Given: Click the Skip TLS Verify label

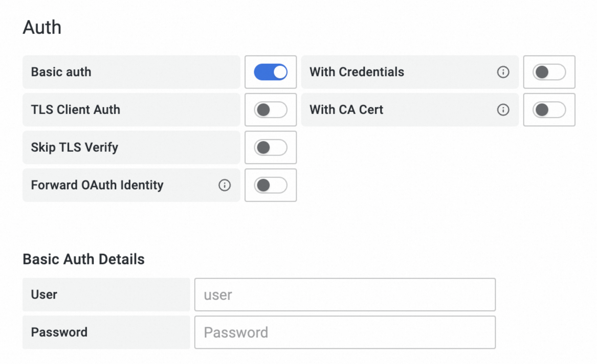Looking at the screenshot, I should coord(74,147).
